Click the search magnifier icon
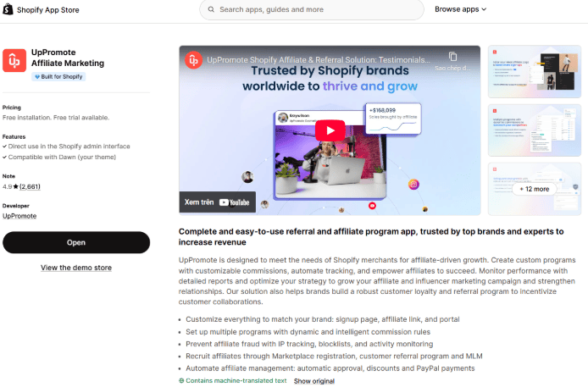Viewport: 588px width, 387px height. tap(211, 9)
